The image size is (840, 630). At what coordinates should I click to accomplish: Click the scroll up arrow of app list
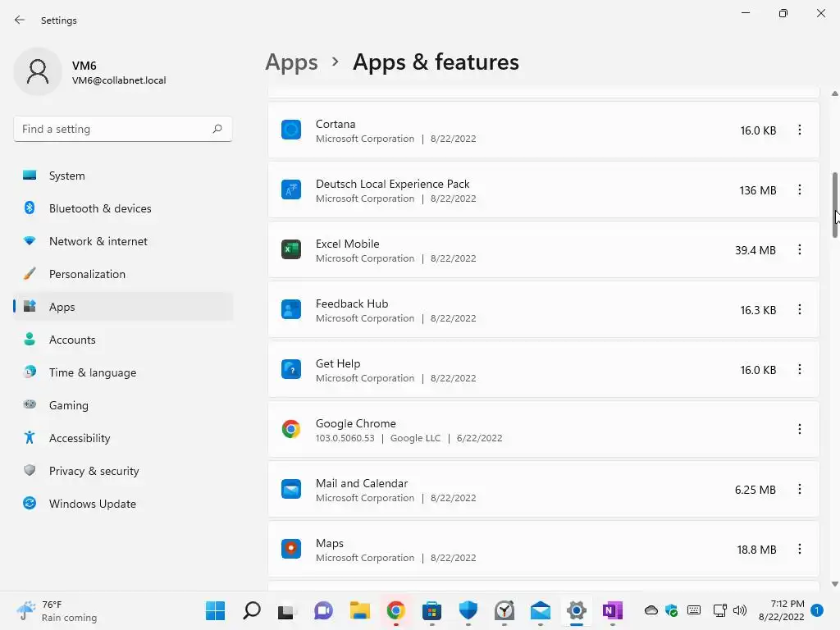point(834,94)
